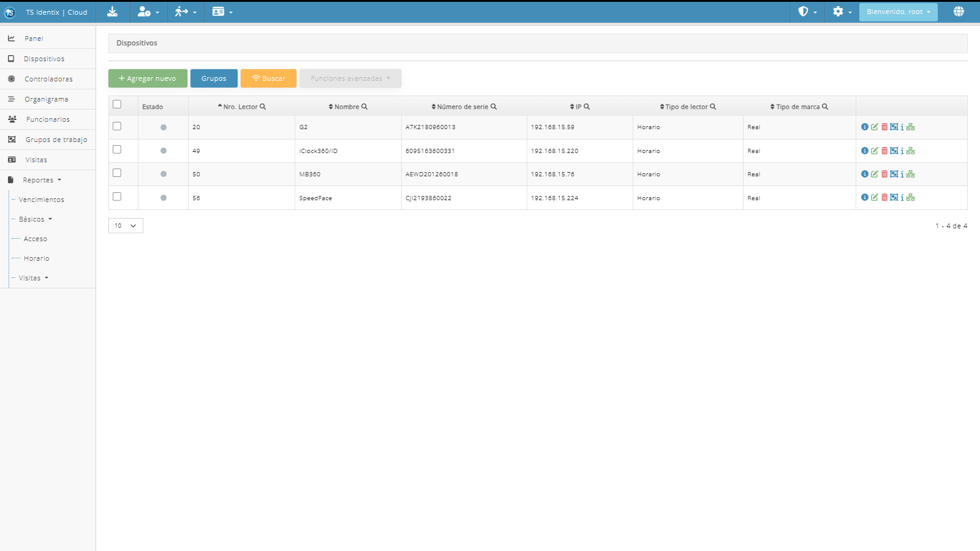Open the shield security menu
Screen dimensions: 980x551
coord(807,12)
